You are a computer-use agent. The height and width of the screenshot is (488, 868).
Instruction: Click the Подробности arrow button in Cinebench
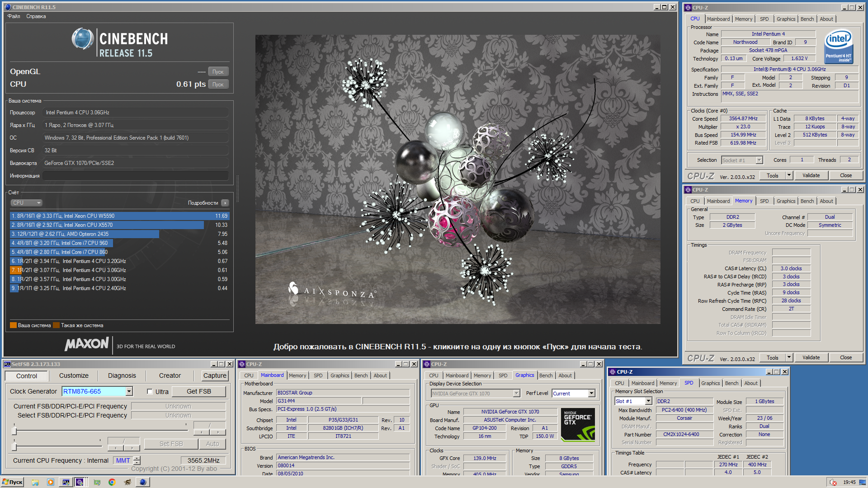(225, 203)
